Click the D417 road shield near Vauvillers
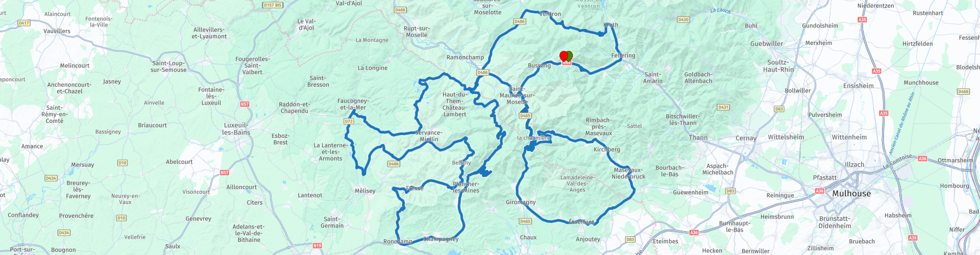 click(x=23, y=23)
